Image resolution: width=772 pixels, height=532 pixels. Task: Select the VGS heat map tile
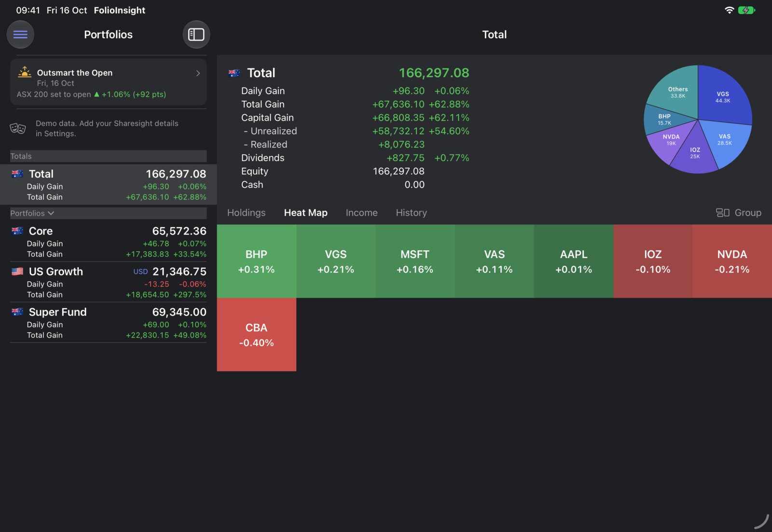pyautogui.click(x=336, y=261)
